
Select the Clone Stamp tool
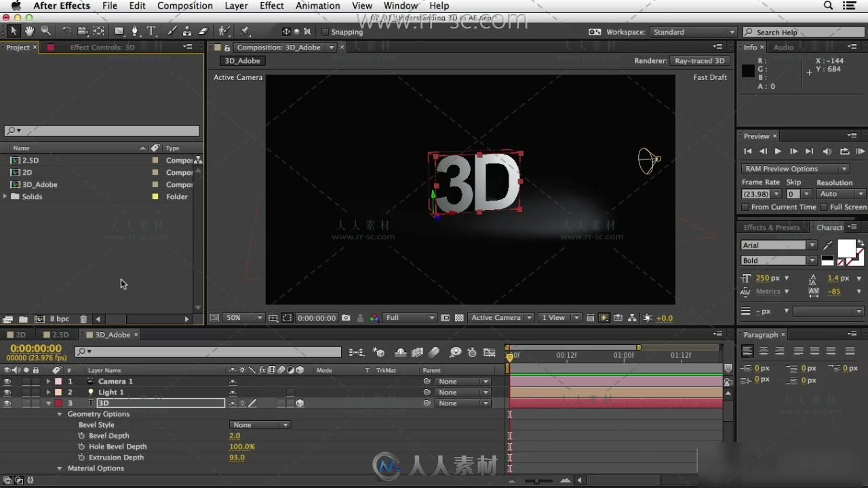187,31
